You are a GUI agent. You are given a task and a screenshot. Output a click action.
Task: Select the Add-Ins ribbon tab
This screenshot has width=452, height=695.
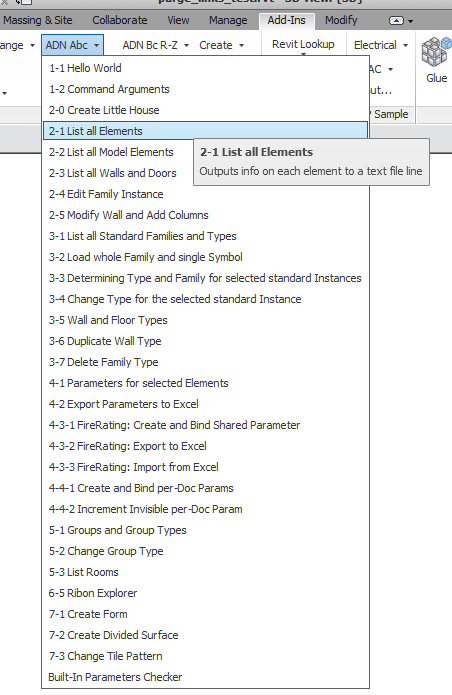(286, 20)
